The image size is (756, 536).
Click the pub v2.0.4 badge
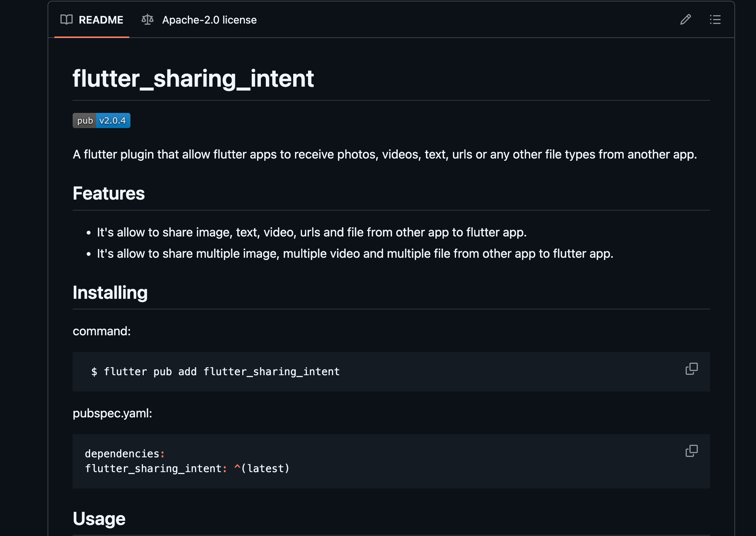point(102,121)
